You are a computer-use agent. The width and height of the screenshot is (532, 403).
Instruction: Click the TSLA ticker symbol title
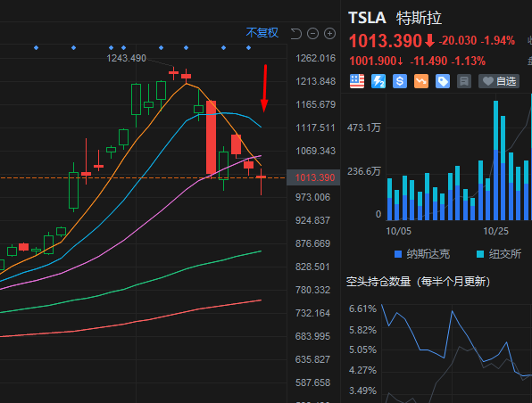(x=368, y=18)
